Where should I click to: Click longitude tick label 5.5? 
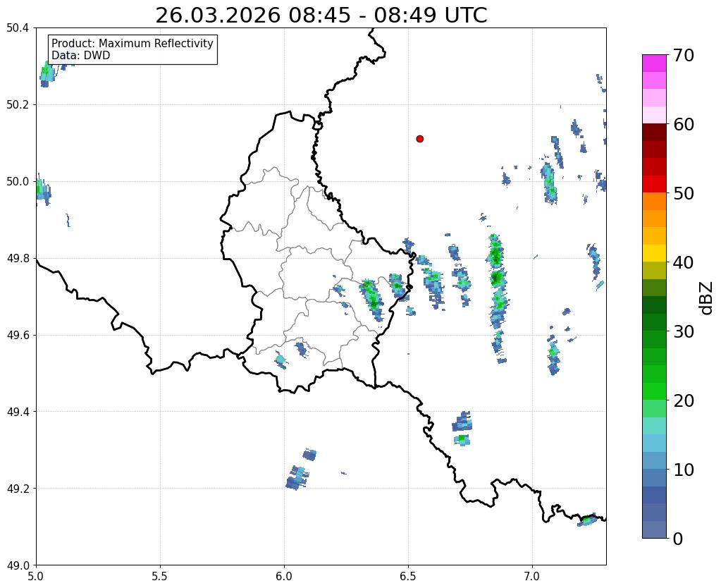point(160,576)
